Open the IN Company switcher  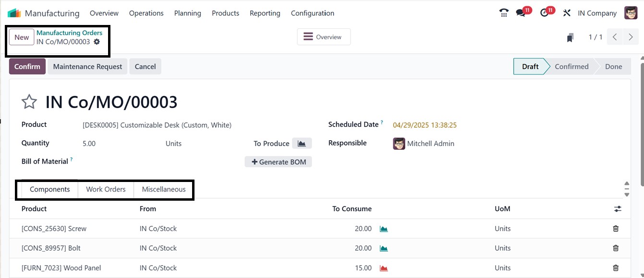(x=597, y=13)
